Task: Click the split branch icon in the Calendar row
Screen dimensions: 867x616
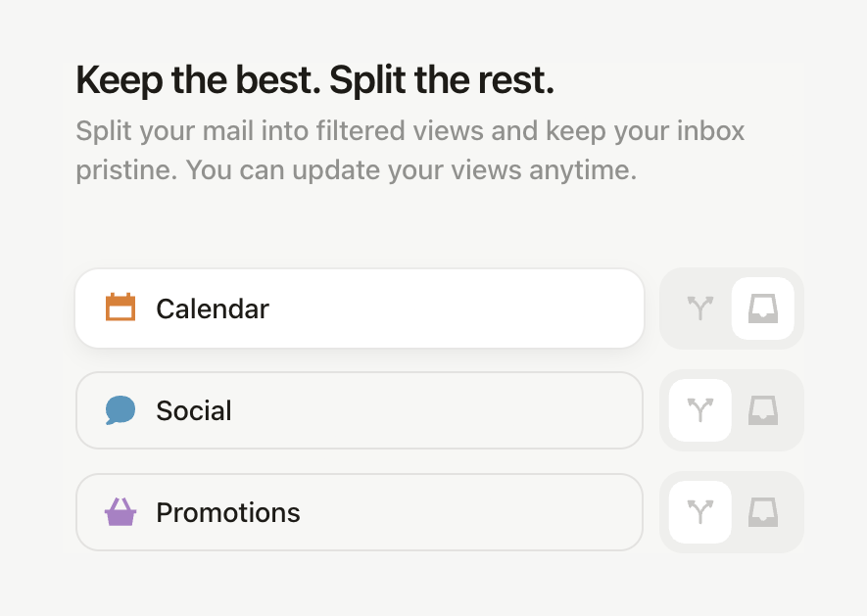Action: 699,308
